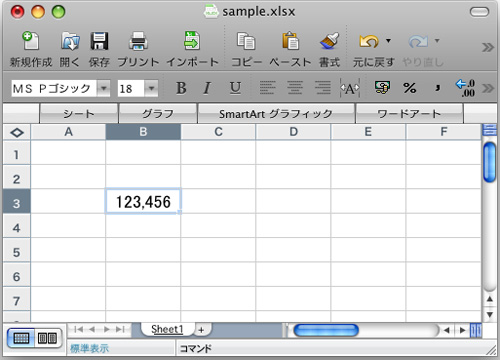
Task: Add a new sheet with the plus button
Action: click(x=201, y=330)
